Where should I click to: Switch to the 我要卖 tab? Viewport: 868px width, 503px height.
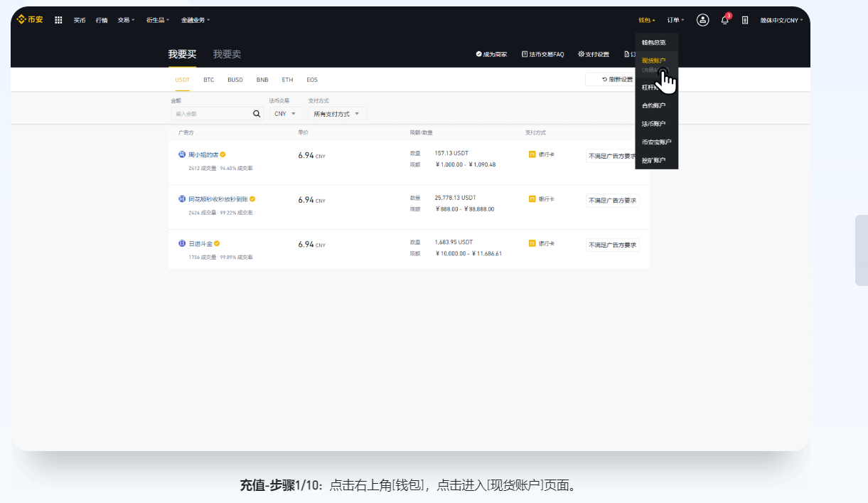click(x=227, y=54)
